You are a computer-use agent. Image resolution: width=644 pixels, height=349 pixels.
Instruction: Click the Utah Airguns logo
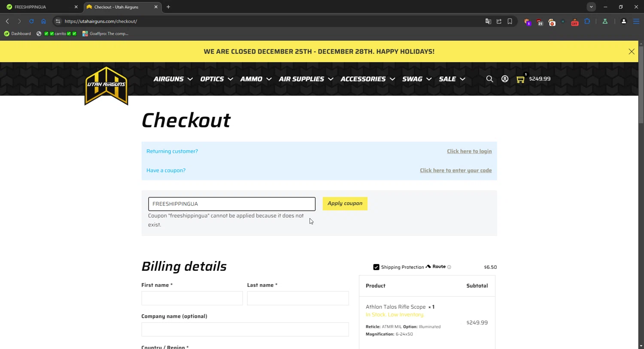tap(106, 85)
